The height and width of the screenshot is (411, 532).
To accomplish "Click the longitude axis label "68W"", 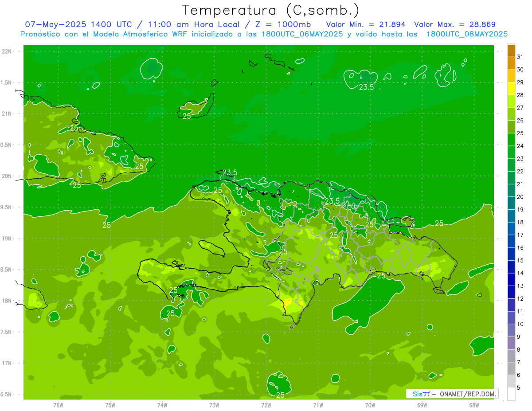I will click(x=474, y=405).
